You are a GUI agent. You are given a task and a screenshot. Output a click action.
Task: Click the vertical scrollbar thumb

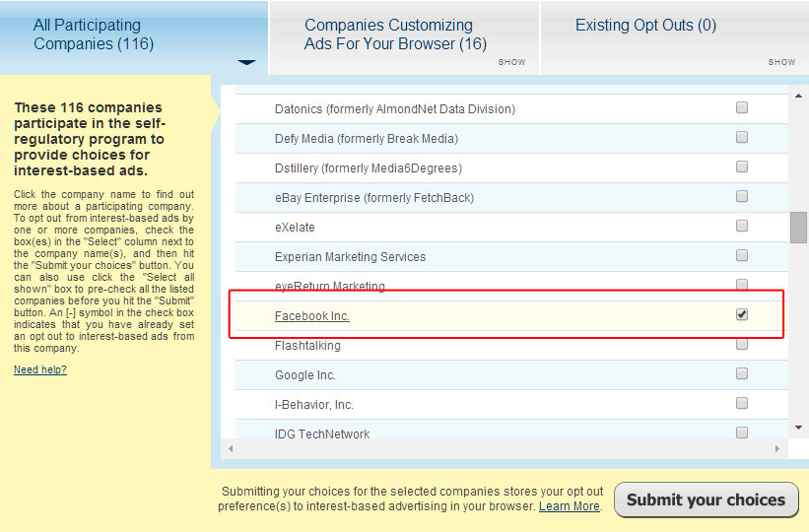click(x=798, y=227)
